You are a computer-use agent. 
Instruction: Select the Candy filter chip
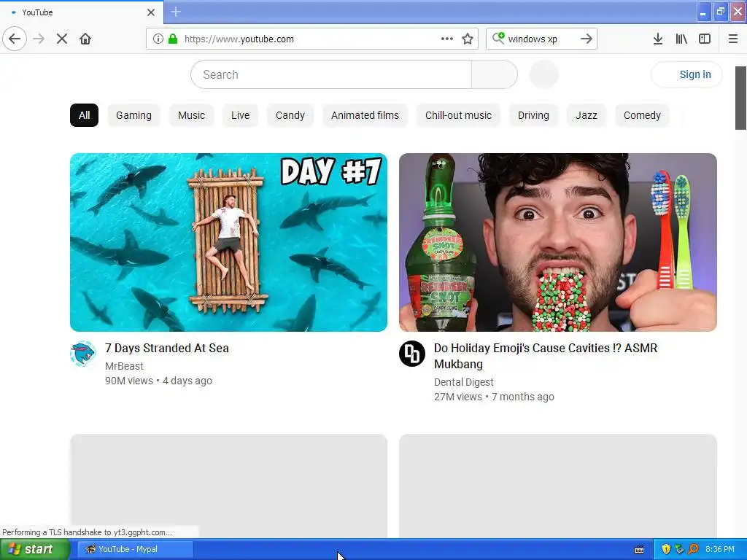[x=290, y=115]
